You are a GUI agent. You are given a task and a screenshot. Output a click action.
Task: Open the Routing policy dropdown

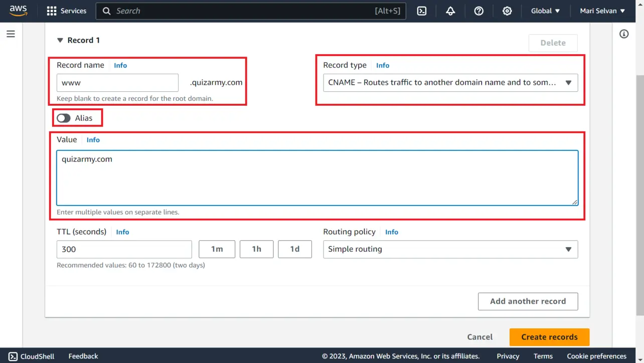pyautogui.click(x=450, y=249)
